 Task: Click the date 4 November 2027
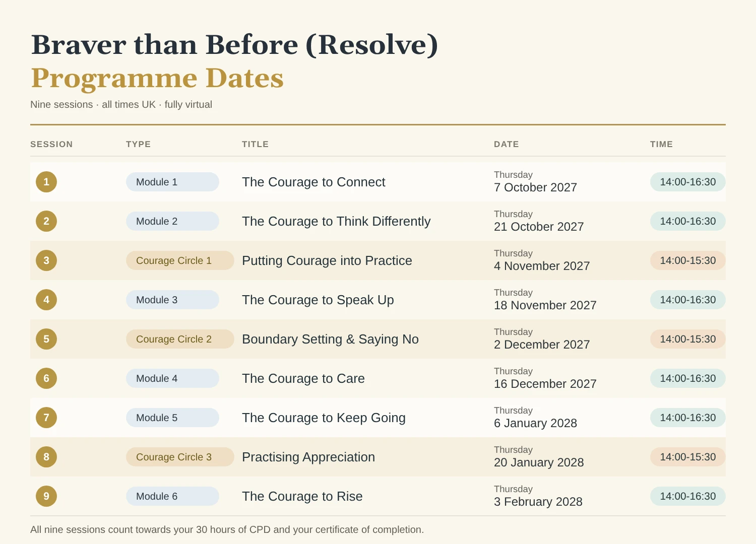point(542,266)
